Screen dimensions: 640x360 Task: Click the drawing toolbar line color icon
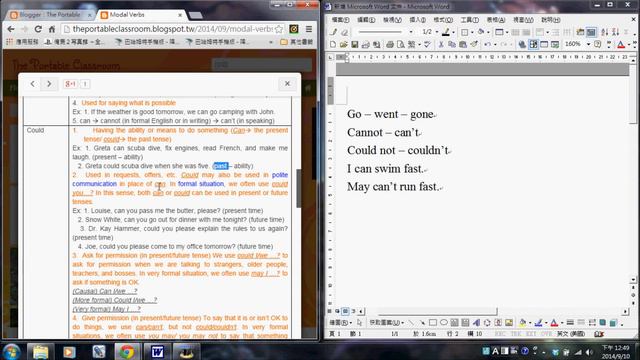(x=539, y=322)
